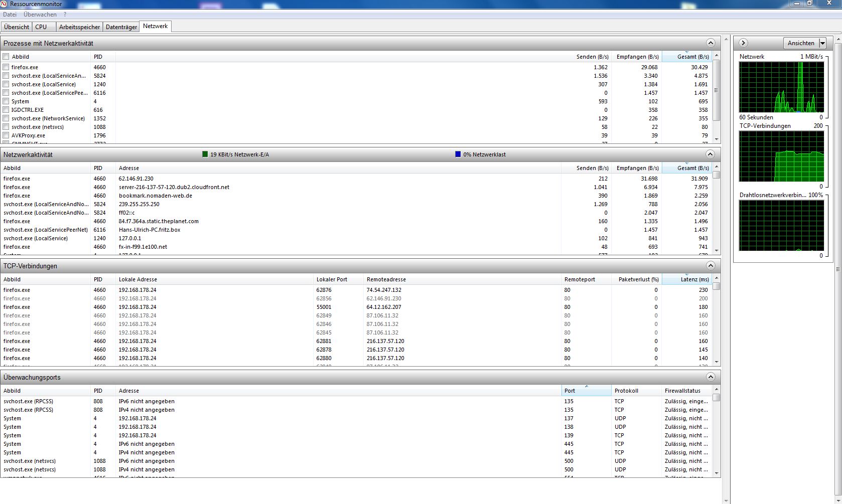The width and height of the screenshot is (842, 504).
Task: Sort TCP connections by Remoteadresse header
Action: [x=462, y=279]
